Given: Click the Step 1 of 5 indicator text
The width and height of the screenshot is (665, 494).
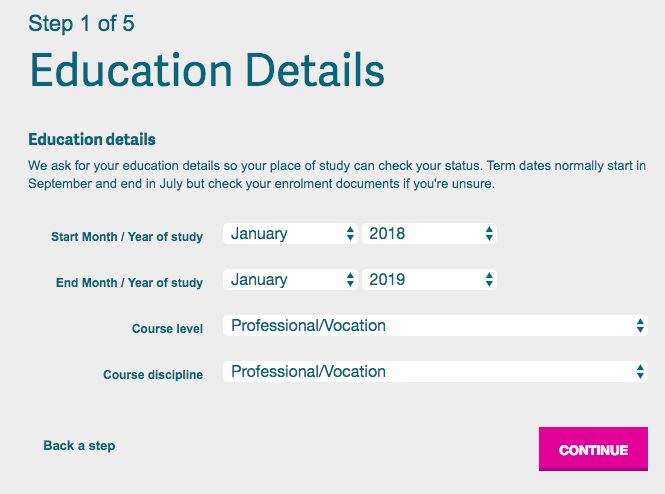Looking at the screenshot, I should click(x=81, y=23).
